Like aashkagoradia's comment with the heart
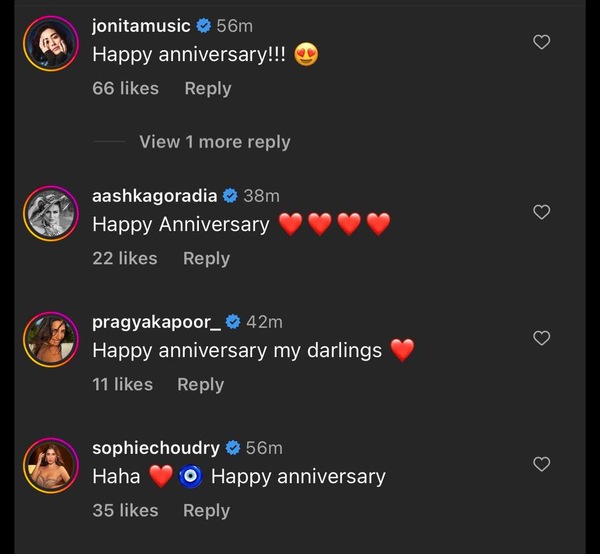This screenshot has width=600, height=554. [541, 212]
